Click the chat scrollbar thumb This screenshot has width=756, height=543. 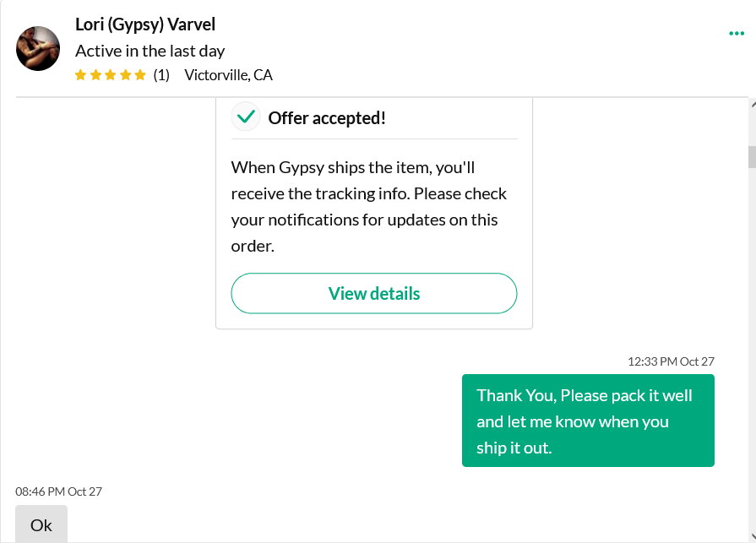752,157
